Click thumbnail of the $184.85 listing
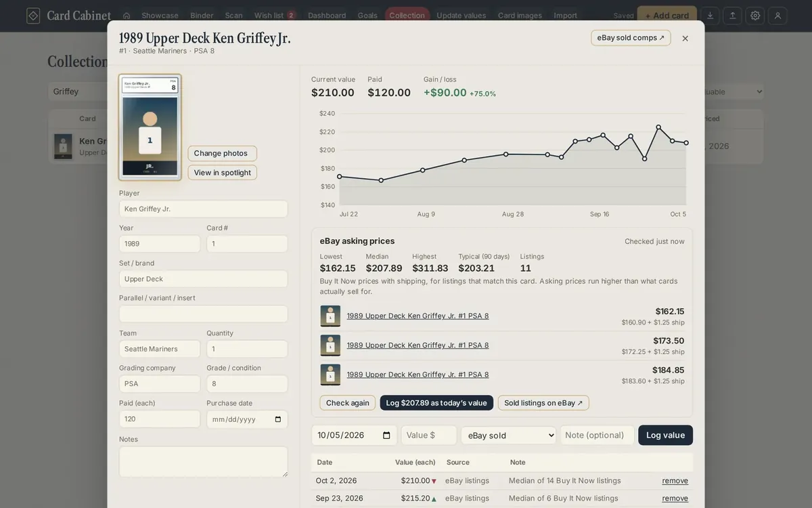Viewport: 812px width, 508px height. 330,375
